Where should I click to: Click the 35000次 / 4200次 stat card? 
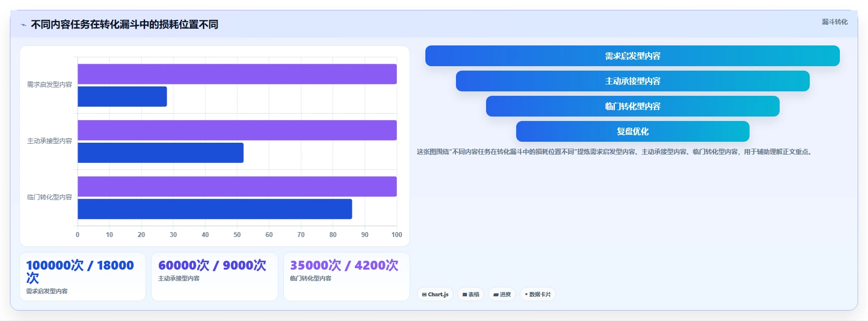click(346, 277)
